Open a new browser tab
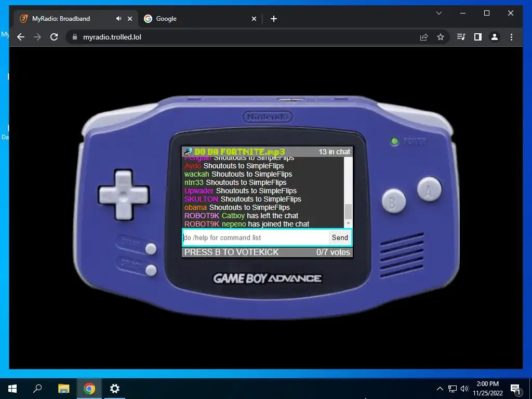Viewport: 532px width, 399px height. point(274,19)
